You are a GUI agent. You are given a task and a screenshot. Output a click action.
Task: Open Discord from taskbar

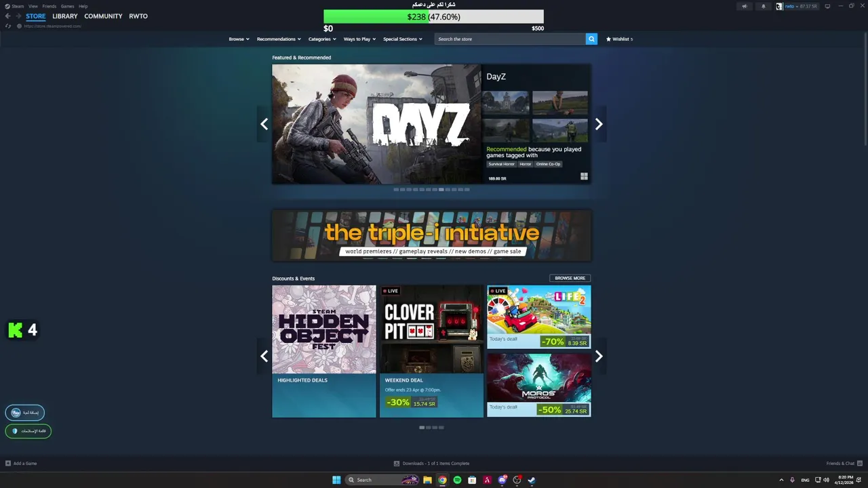click(502, 480)
